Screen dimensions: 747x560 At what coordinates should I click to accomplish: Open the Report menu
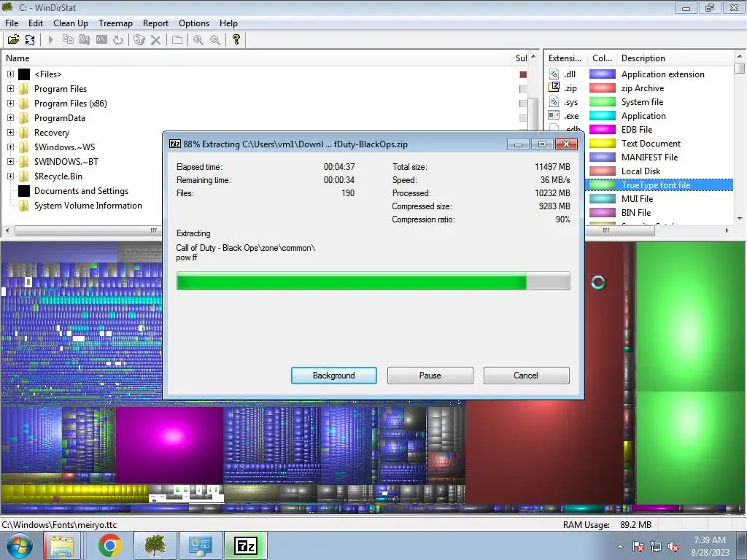[156, 23]
